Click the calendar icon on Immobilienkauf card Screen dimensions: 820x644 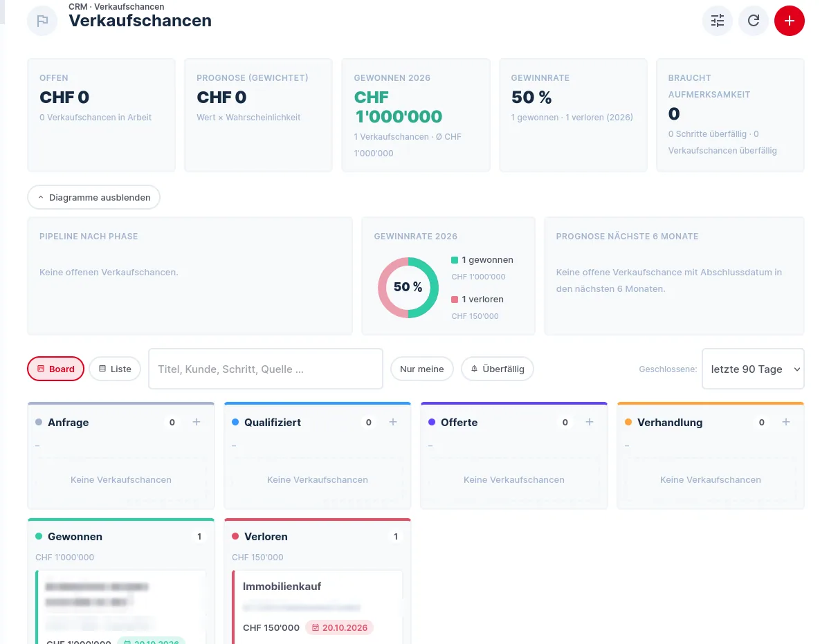tap(316, 627)
